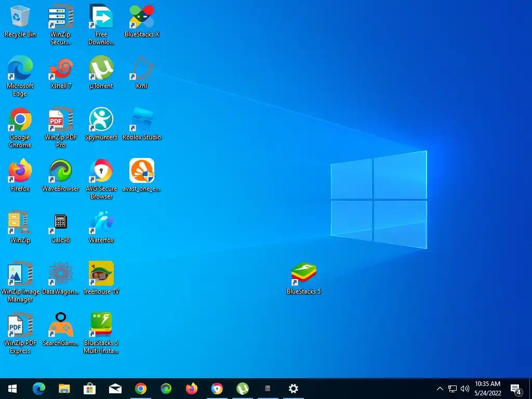This screenshot has width=532, height=399.
Task: Select Microsoft Edge desktop shortcut
Action: click(20, 76)
